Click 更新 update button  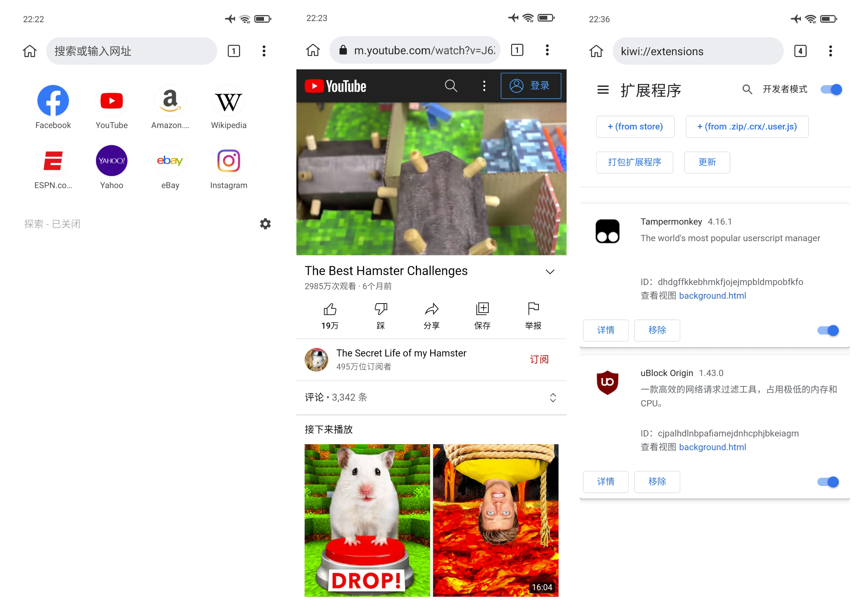[707, 162]
